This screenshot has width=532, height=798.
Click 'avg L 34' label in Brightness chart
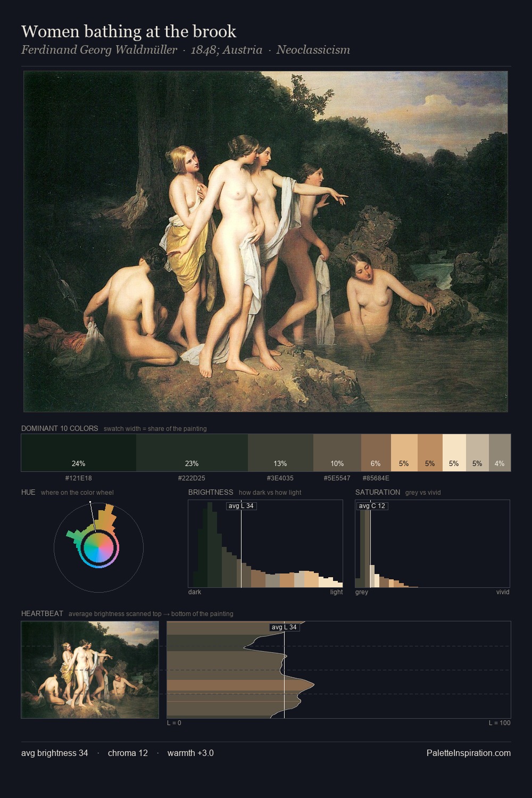241,506
